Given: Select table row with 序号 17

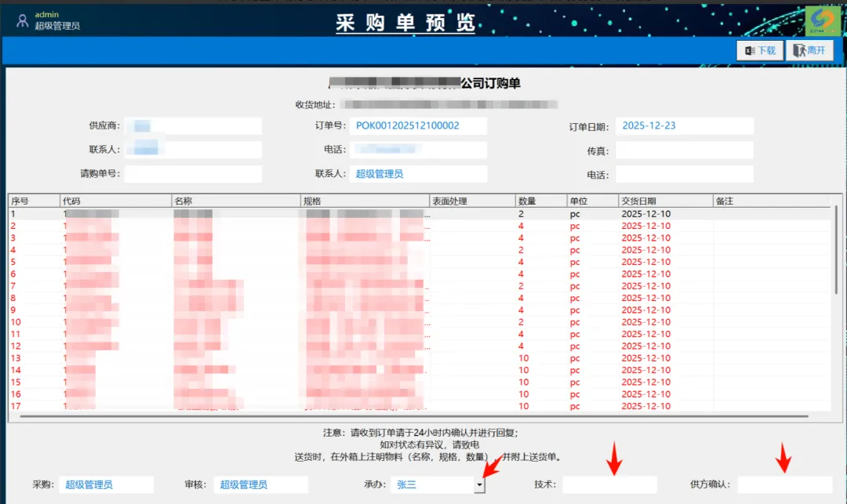Looking at the screenshot, I should (x=420, y=406).
